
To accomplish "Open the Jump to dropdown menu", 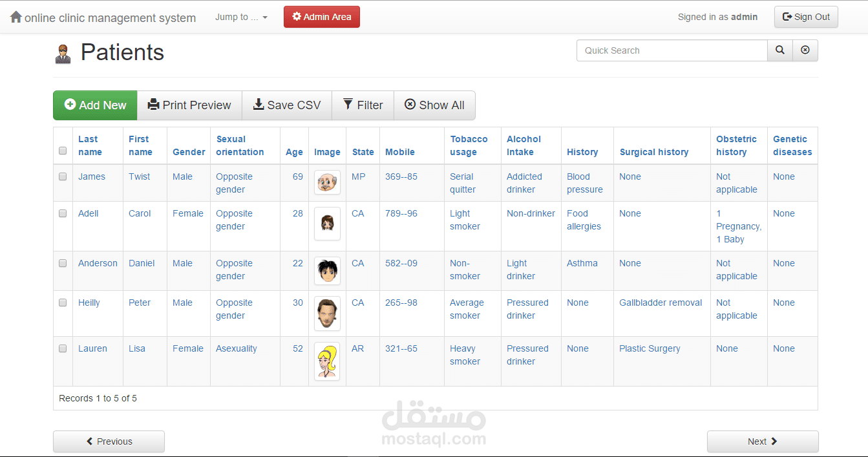I will click(x=241, y=17).
